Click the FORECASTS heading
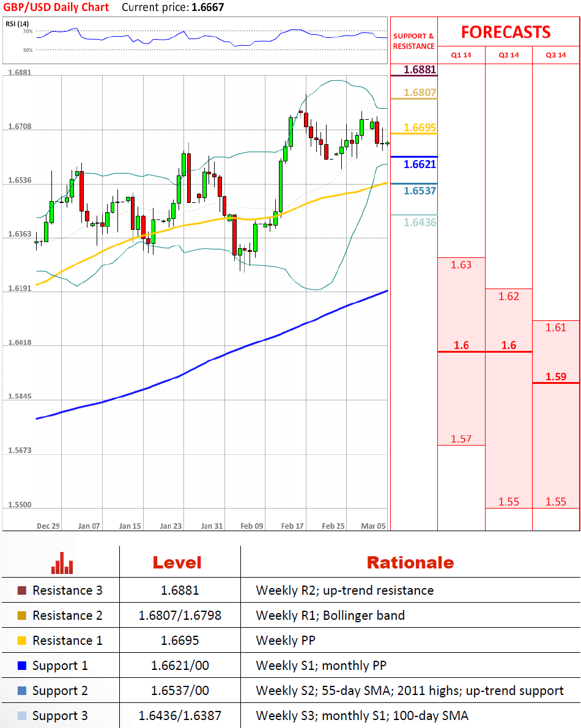 [x=506, y=32]
